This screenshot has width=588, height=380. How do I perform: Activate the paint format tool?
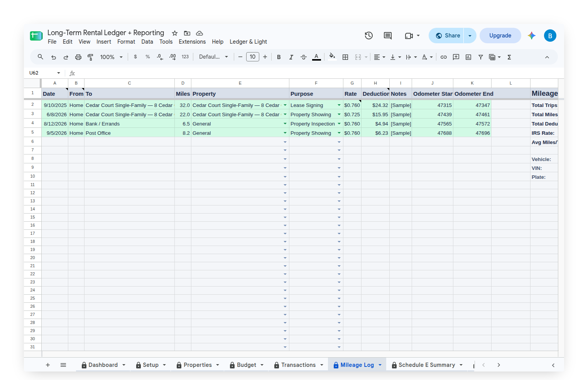tap(91, 57)
